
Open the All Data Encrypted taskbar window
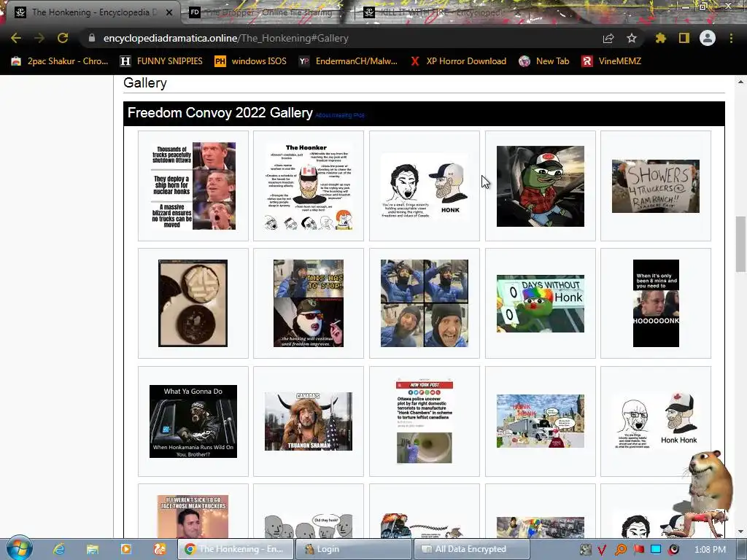click(472, 549)
